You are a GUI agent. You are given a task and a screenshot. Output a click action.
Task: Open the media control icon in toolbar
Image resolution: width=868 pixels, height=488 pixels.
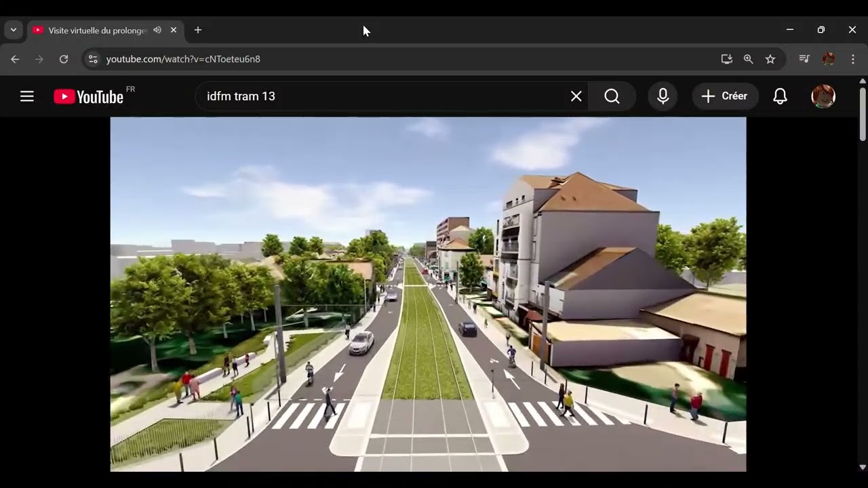pos(804,59)
